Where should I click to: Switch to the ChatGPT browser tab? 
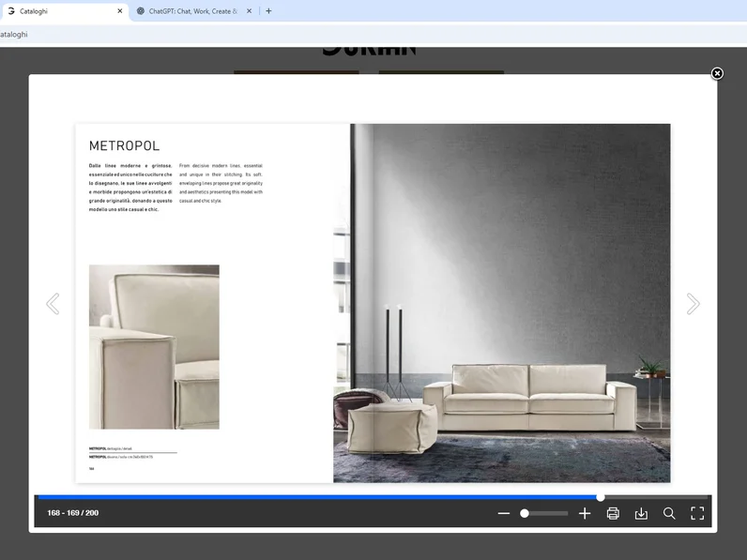click(193, 11)
